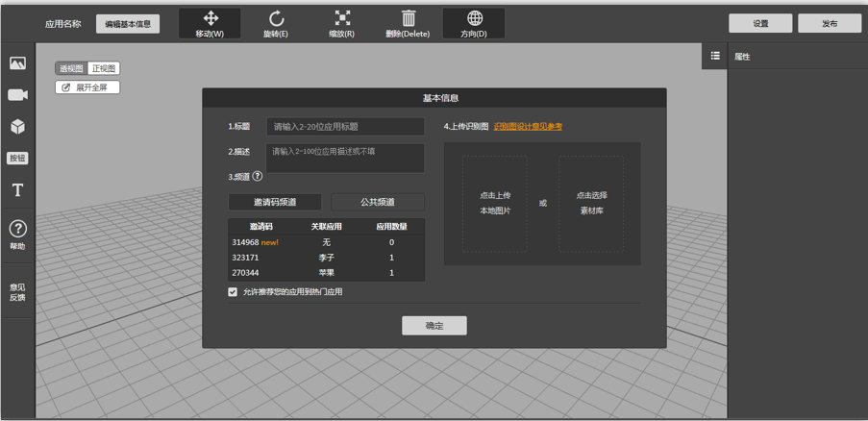Open 设置 settings
Screen dimensions: 868x421
(760, 24)
